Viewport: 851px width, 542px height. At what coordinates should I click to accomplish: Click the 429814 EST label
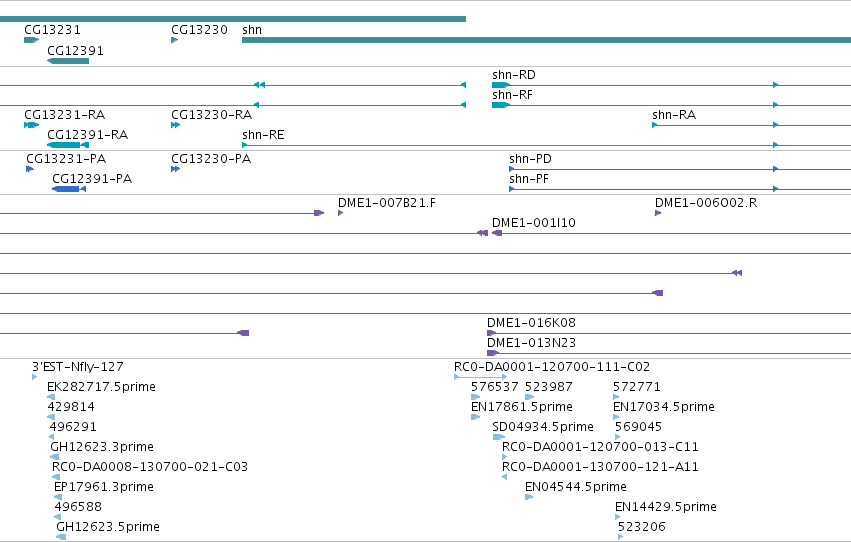(71, 407)
